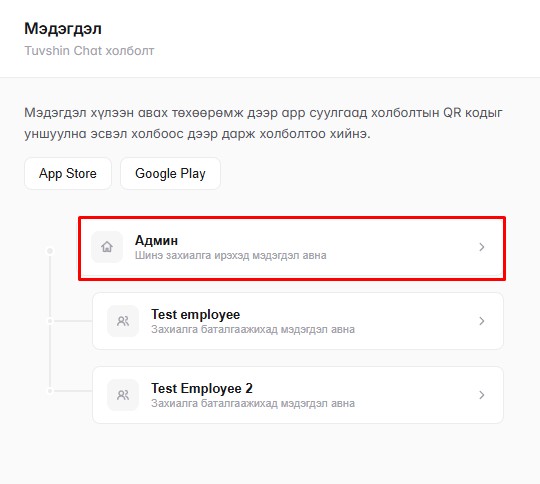
Task: Open the Test employee chevron arrow
Action: [x=482, y=321]
